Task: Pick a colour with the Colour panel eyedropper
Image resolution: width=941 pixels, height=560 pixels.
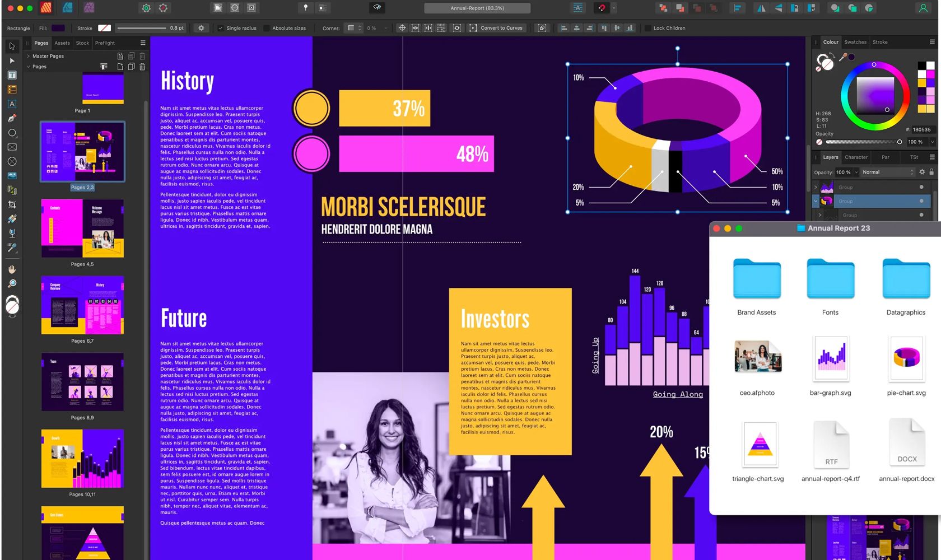Action: point(842,57)
